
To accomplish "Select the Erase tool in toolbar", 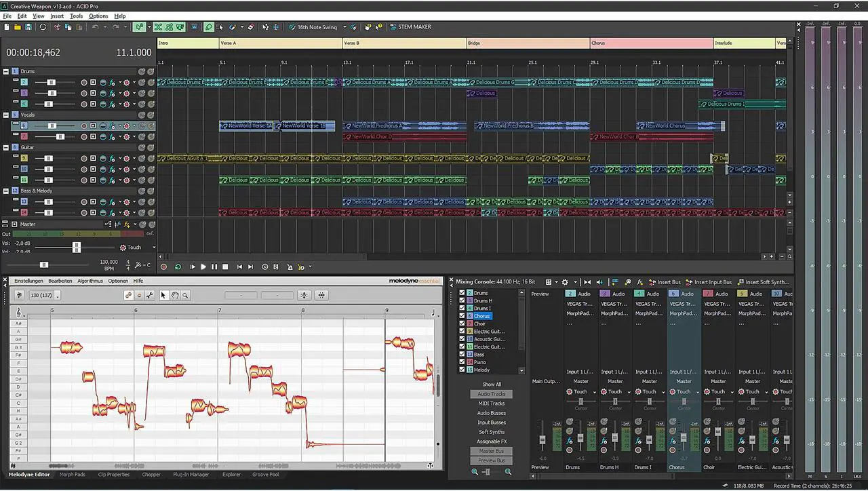I will click(x=250, y=27).
